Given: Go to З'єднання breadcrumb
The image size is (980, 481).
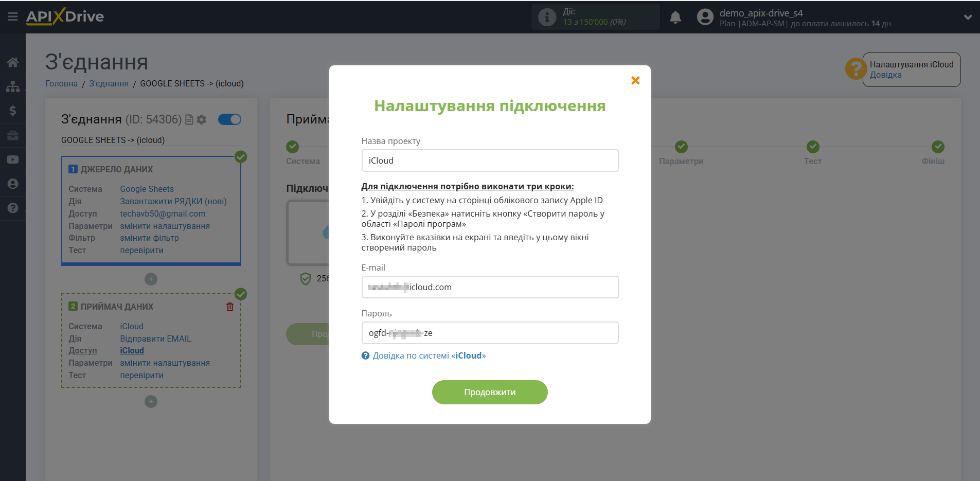Looking at the screenshot, I should coord(109,83).
